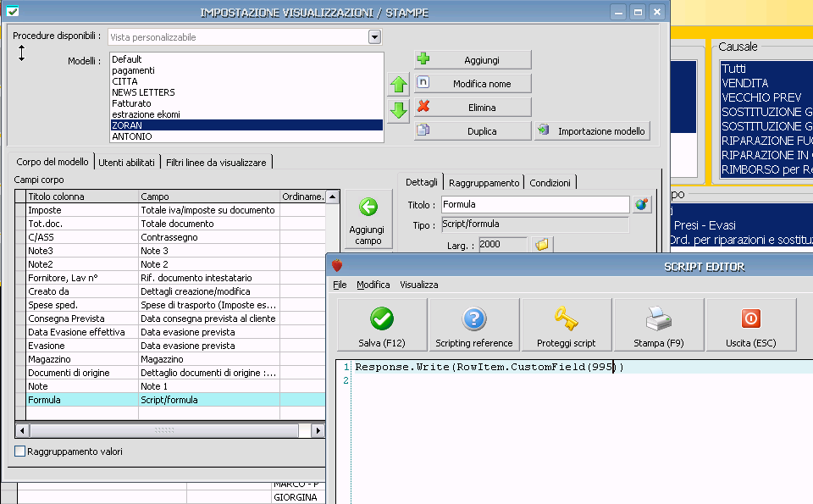Click the horizontal scrollbar left arrow
Screen dimensions: 813x504
coord(22,430)
